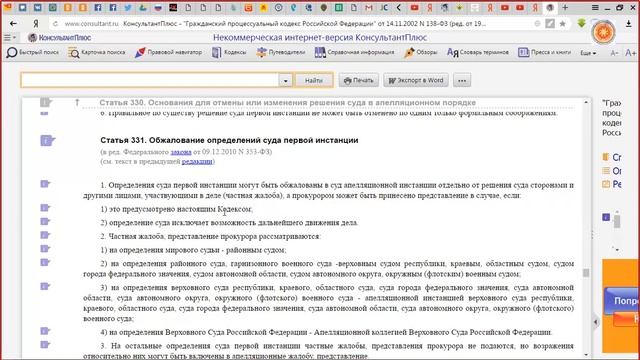Switch to the Gmail tab

(369, 7)
